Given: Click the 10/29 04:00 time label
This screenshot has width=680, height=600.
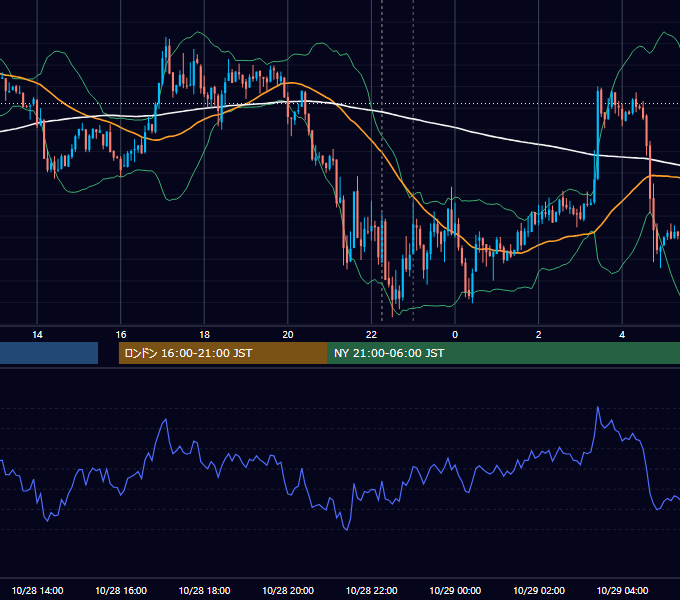Looking at the screenshot, I should tap(622, 590).
